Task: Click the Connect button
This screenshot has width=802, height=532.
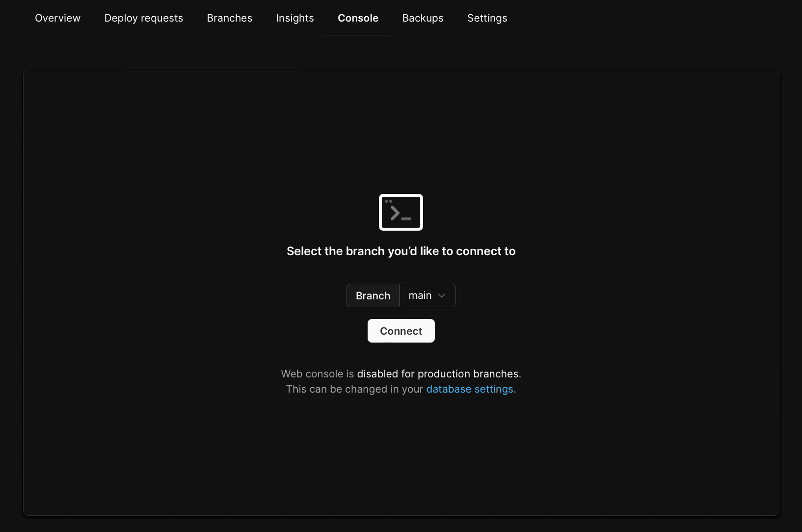Action: pyautogui.click(x=401, y=331)
